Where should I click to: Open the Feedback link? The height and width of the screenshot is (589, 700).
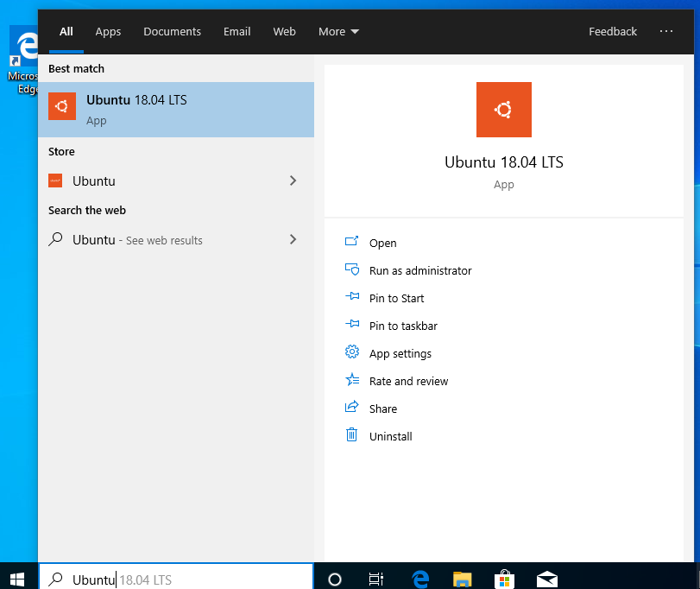pos(613,31)
